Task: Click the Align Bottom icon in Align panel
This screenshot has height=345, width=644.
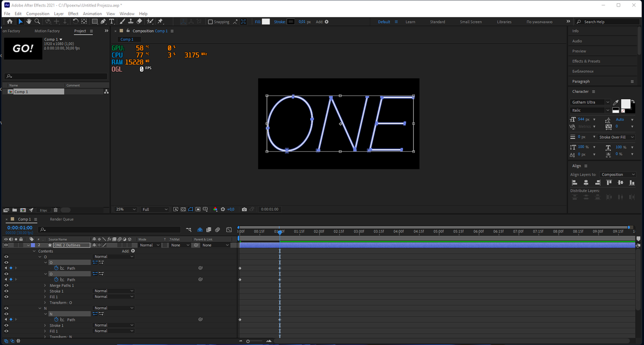Action: tap(632, 182)
